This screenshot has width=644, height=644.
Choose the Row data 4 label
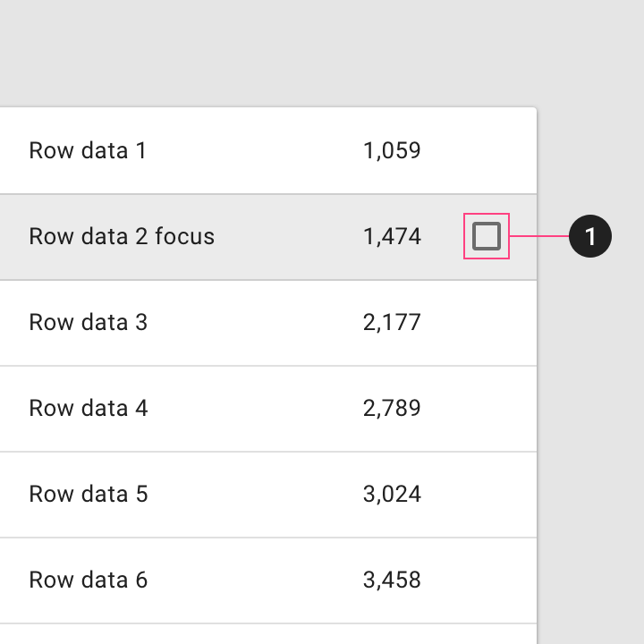pos(89,408)
